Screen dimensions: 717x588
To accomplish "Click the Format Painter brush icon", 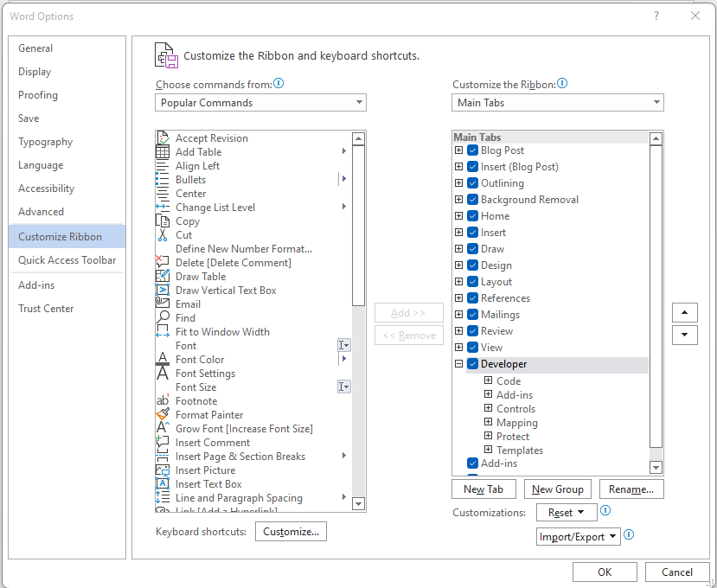I will (163, 414).
